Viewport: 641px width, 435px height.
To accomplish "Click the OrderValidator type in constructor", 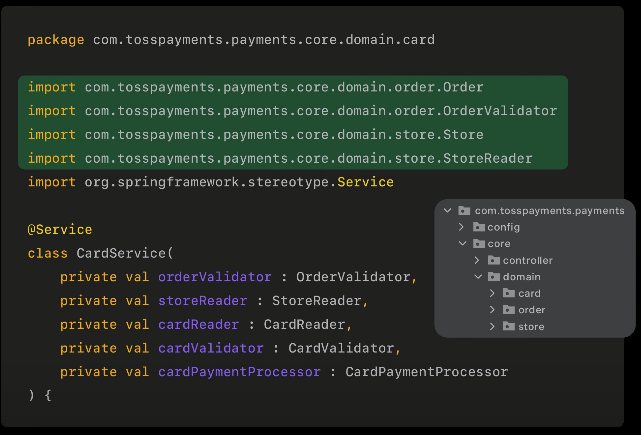I will click(353, 277).
